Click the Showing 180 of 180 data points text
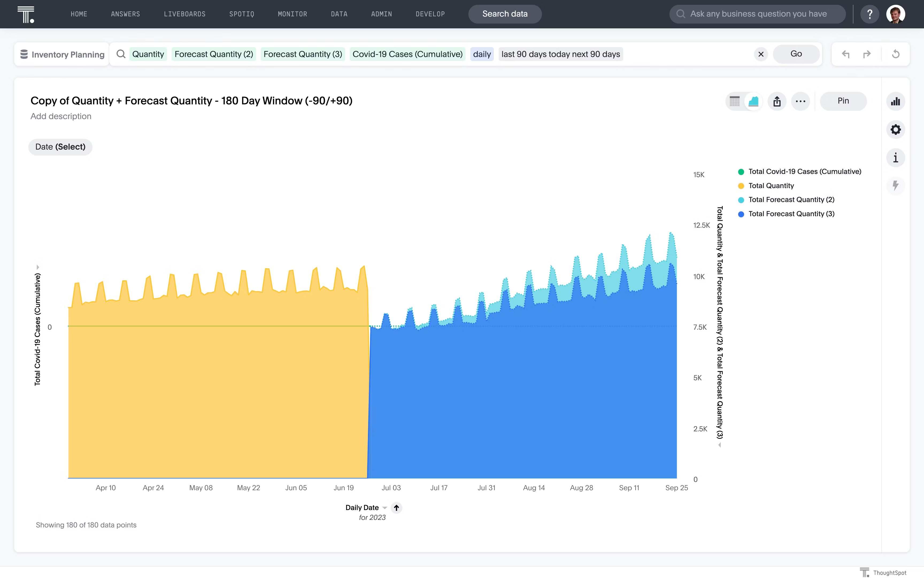Screen dimensions: 924x578 tap(86, 525)
